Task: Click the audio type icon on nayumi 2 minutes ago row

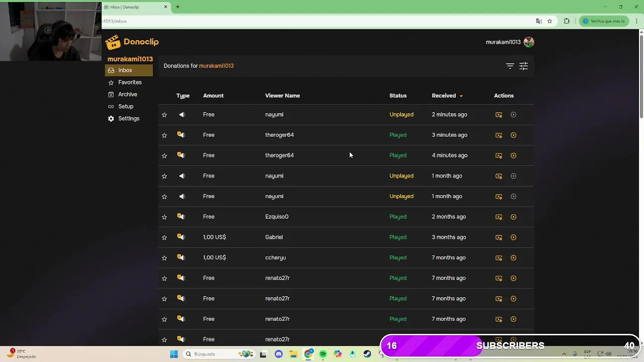Action: 182,115
